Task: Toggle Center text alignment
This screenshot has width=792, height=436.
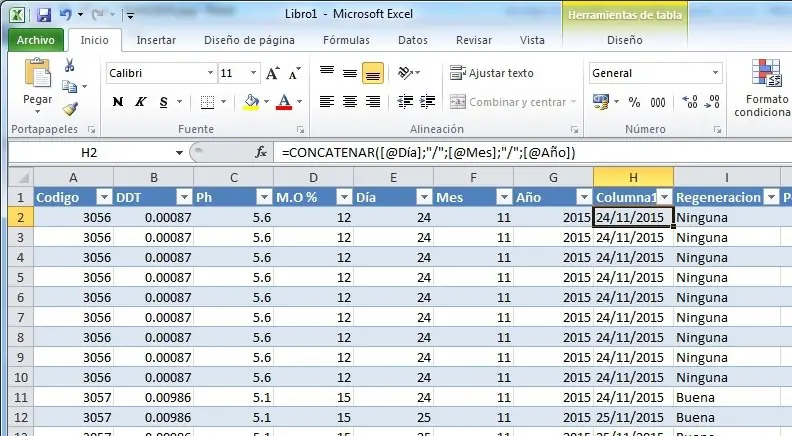Action: click(350, 102)
